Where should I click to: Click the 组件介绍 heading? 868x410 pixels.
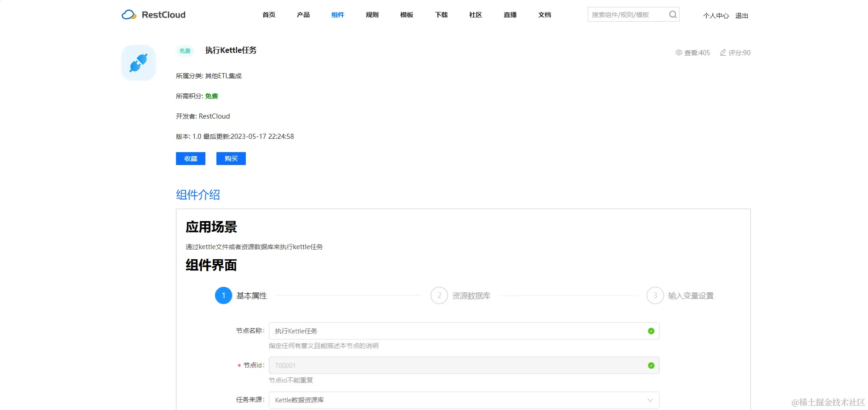(x=198, y=195)
